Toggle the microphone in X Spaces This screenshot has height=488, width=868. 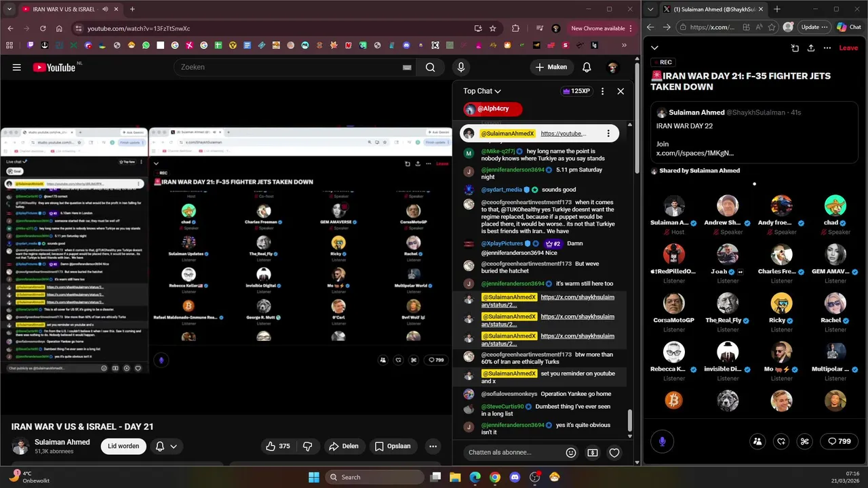point(663,441)
